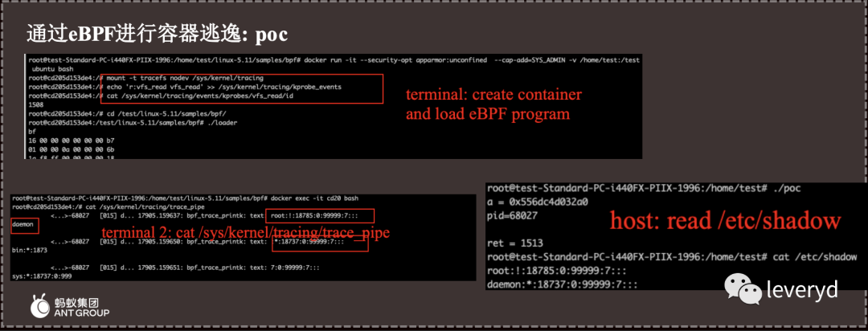Click the "pid=68027" line

click(513, 215)
